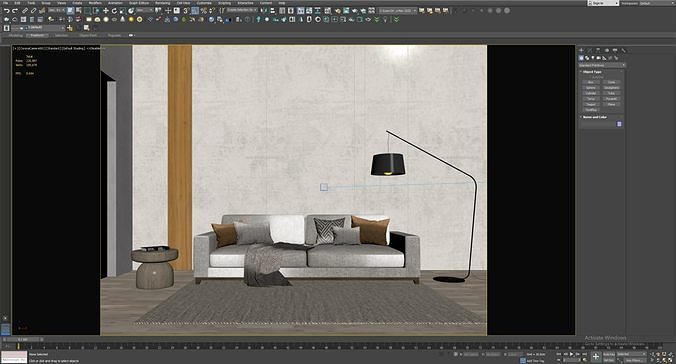Toggle the Snaps Toggle (3D snap)
Image resolution: width=676 pixels, height=364 pixels.
point(185,10)
